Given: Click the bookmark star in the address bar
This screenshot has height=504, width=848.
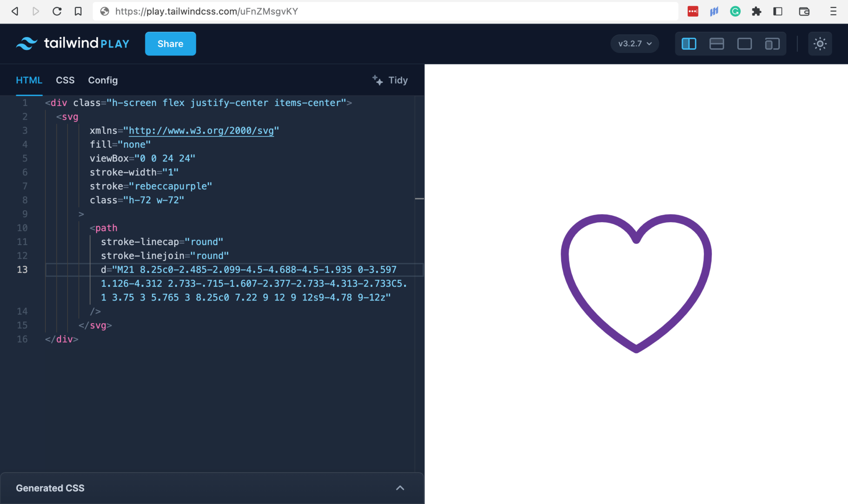Looking at the screenshot, I should click(x=79, y=11).
